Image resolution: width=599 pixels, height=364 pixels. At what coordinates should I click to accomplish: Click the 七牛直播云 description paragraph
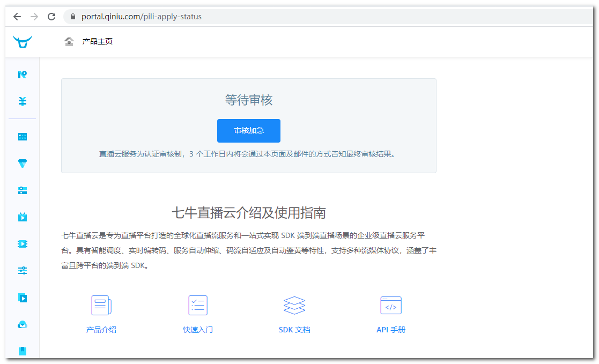(x=249, y=250)
